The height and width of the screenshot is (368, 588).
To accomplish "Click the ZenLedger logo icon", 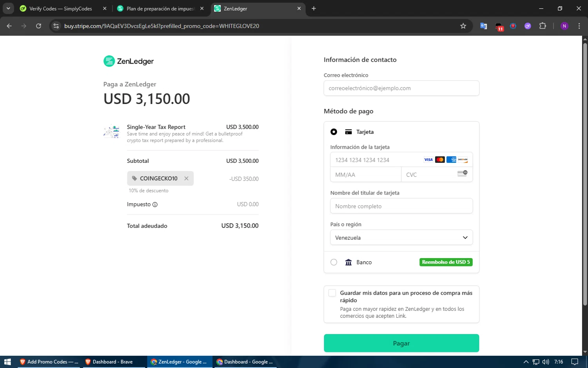I will (x=109, y=61).
